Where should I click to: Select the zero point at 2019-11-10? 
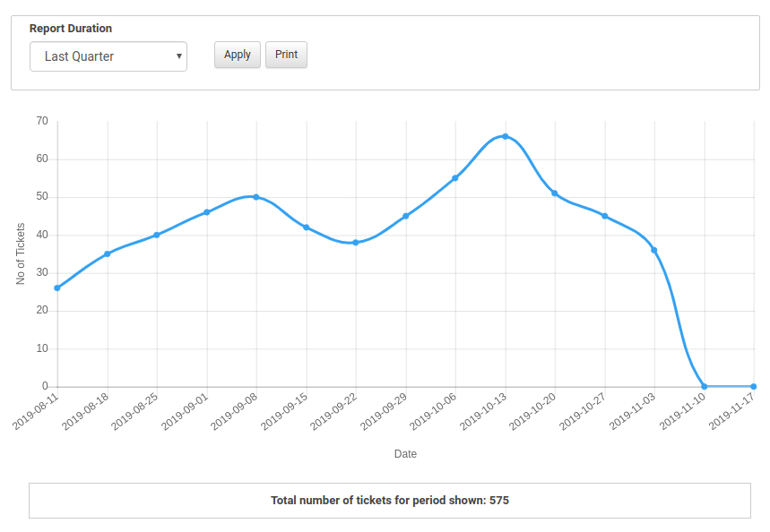(x=704, y=387)
